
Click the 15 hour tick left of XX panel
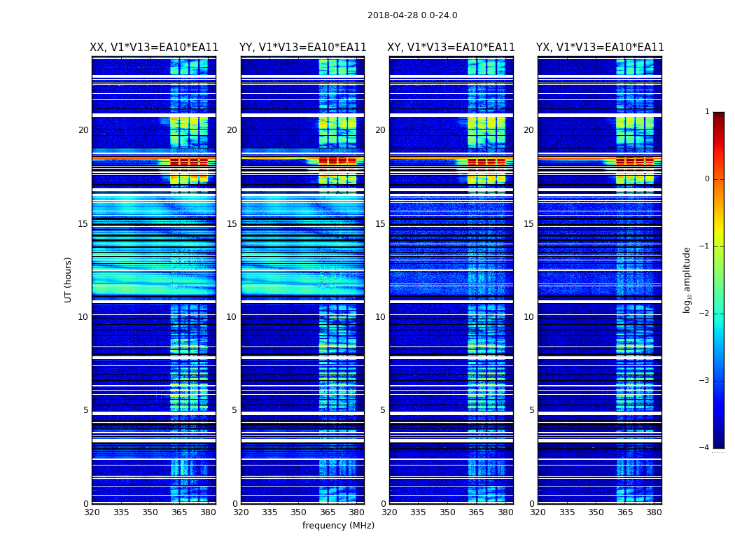(x=83, y=224)
